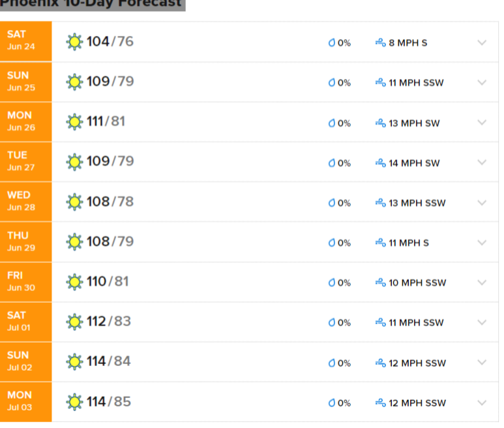Click the wind icon next to 14 MPH SW
The width and height of the screenshot is (504, 428).
(x=381, y=162)
